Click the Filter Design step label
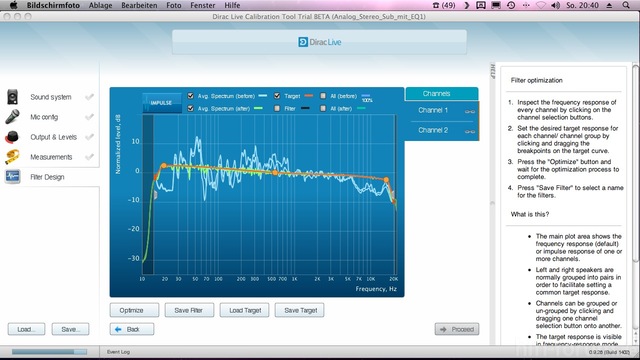Viewport: 640px width, 360px height. [x=47, y=177]
